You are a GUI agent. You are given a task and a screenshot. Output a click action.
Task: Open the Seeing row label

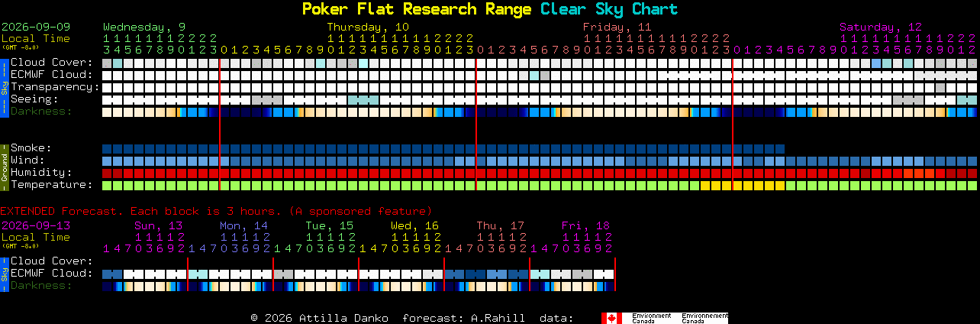click(34, 99)
